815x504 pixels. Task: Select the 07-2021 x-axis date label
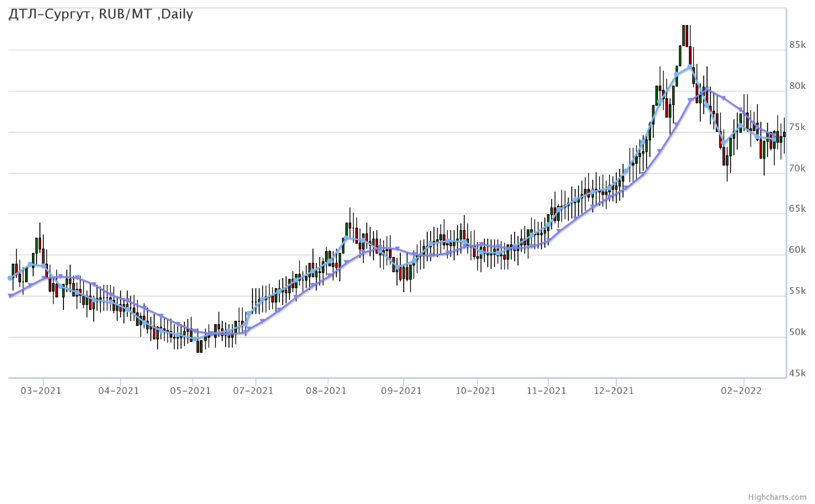[x=253, y=391]
